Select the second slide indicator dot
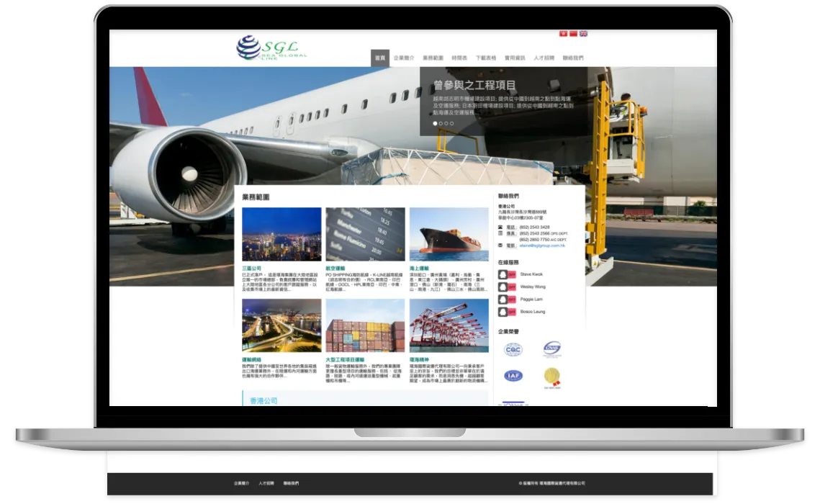Viewport: 820px width, 504px height. [x=441, y=123]
